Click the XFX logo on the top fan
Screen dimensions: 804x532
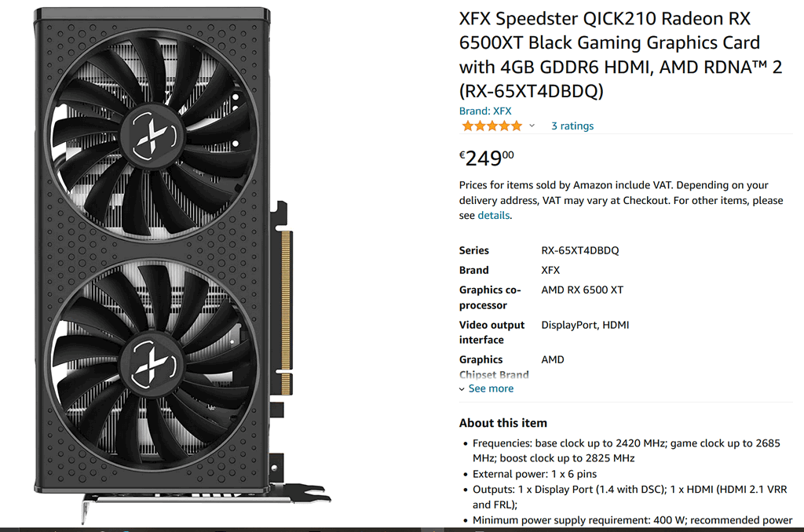pos(153,137)
